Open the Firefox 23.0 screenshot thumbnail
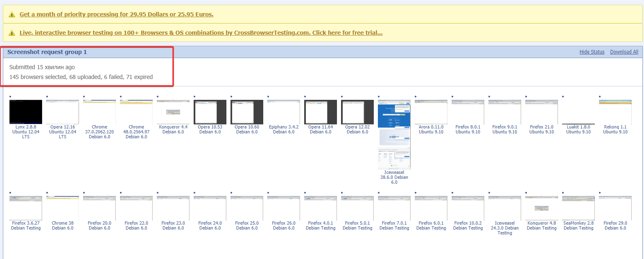 173,208
